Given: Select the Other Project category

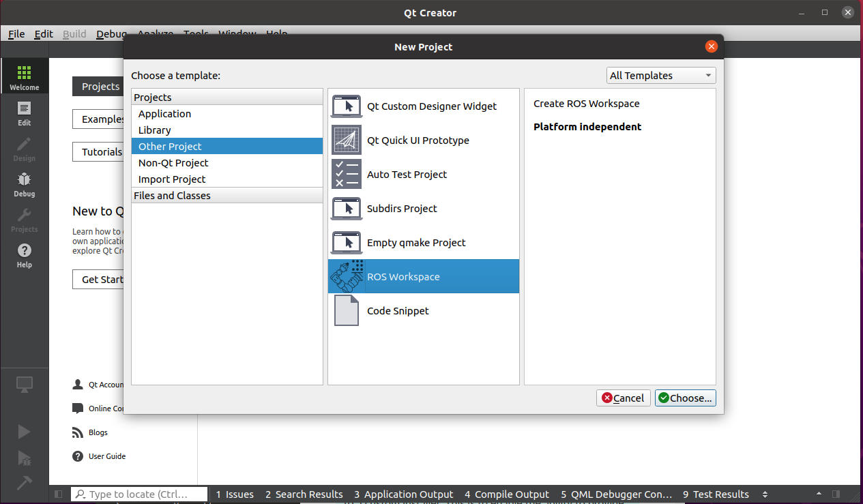Looking at the screenshot, I should [x=227, y=147].
